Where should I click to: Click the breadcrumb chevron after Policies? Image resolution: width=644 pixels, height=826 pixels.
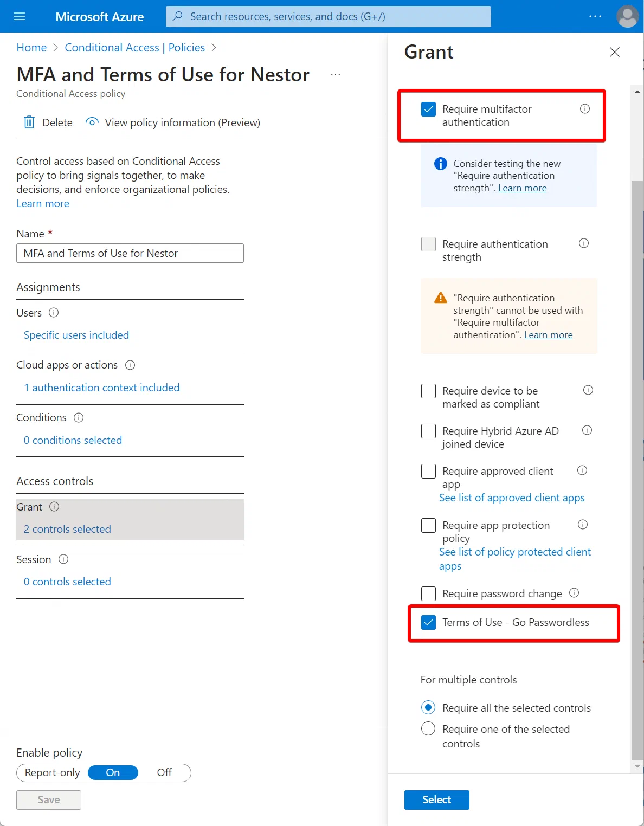click(x=214, y=48)
